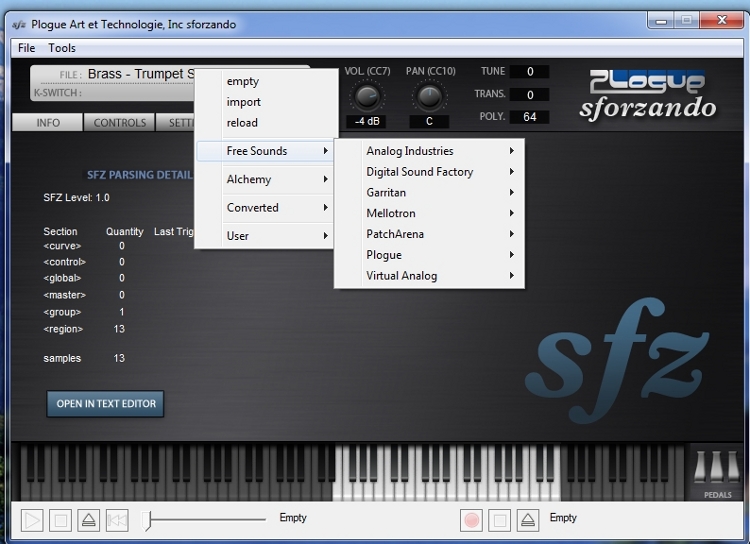The width and height of the screenshot is (750, 544).
Task: Open the Plogue submenu
Action: (429, 255)
